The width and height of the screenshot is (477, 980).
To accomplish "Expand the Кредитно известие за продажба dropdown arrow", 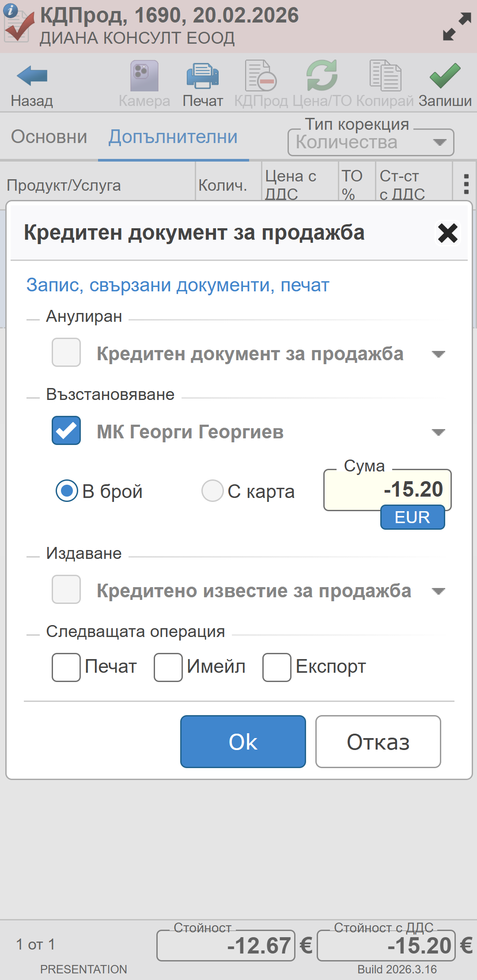I will click(438, 591).
